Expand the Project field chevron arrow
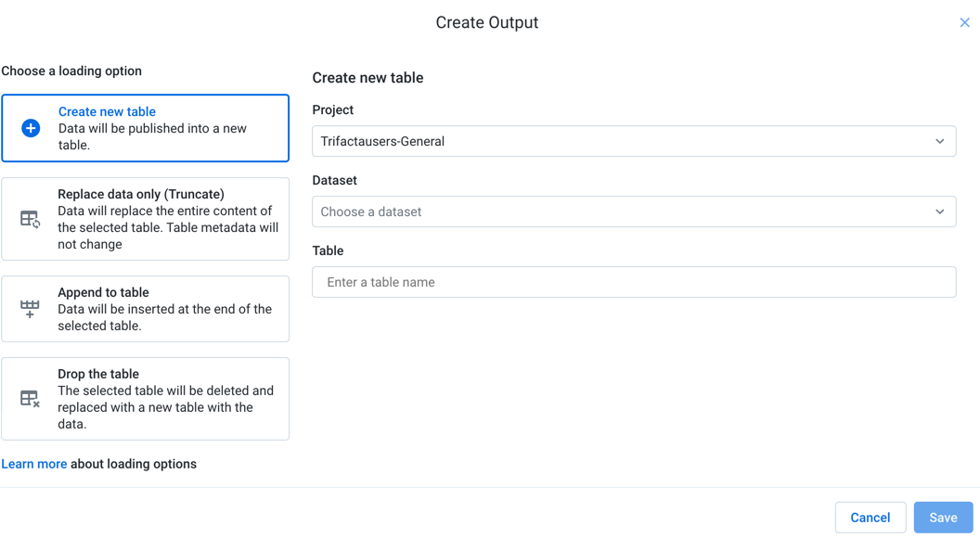980x538 pixels. pos(939,141)
